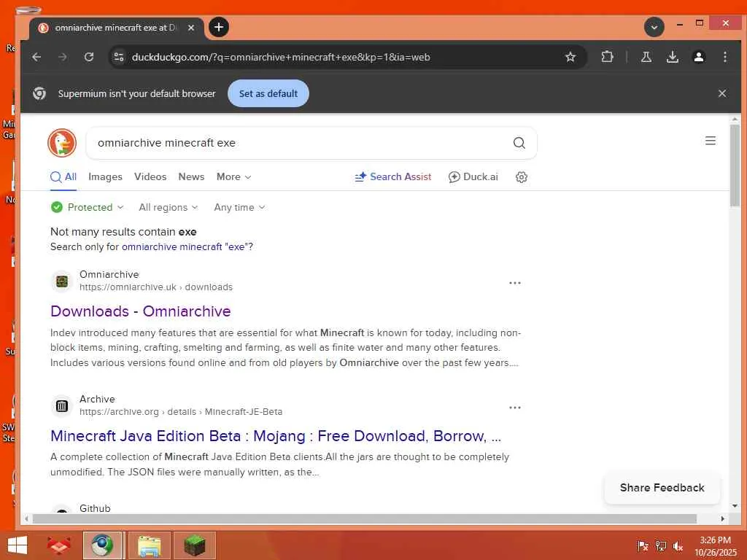Reload the current page

89,57
